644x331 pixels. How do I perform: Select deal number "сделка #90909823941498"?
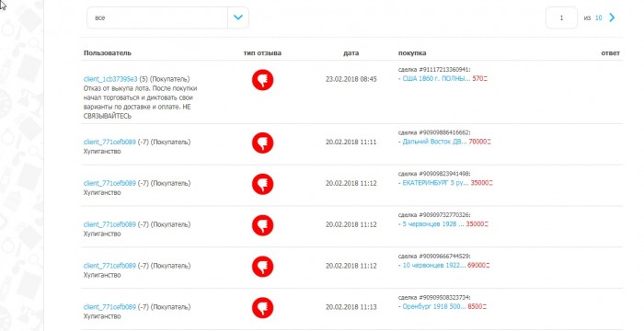[x=434, y=174]
